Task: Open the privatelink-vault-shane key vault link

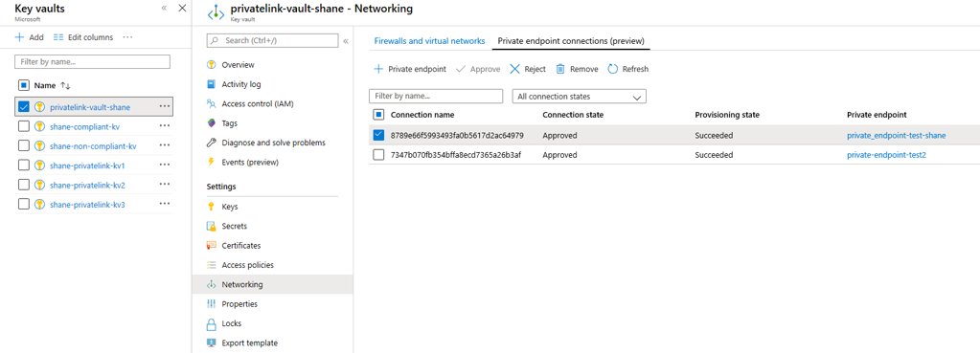Action: pyautogui.click(x=90, y=106)
